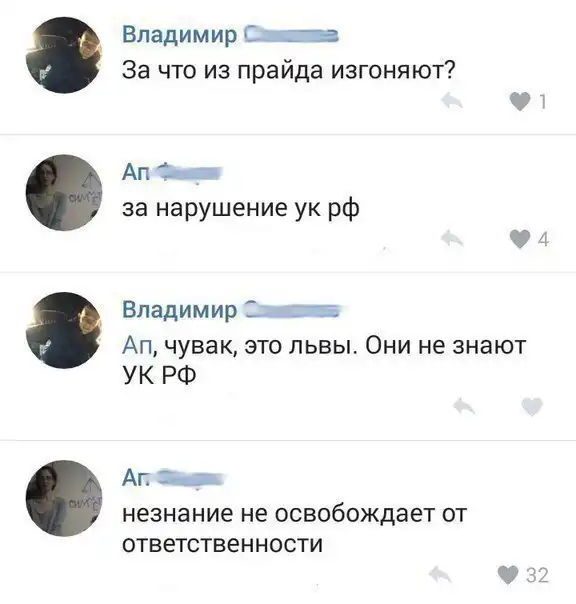This screenshot has height=604, width=576.
Task: Like the comment with 32 likes
Action: point(508,575)
